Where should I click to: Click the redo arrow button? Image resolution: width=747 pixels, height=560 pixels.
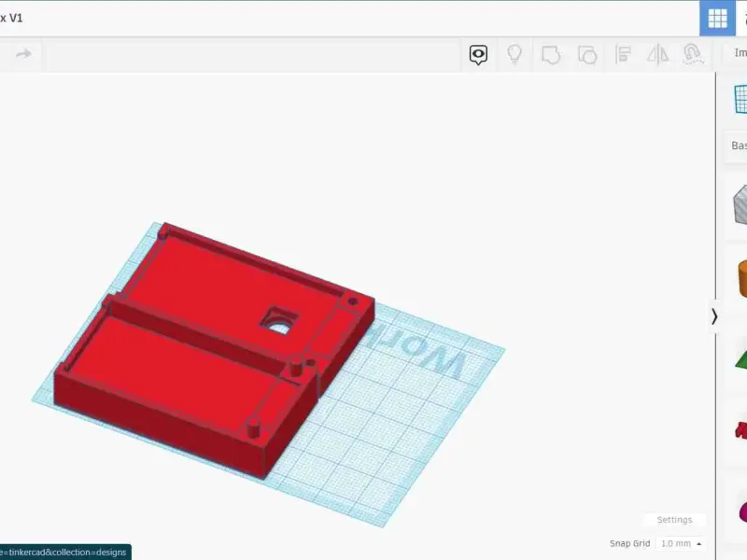click(23, 53)
